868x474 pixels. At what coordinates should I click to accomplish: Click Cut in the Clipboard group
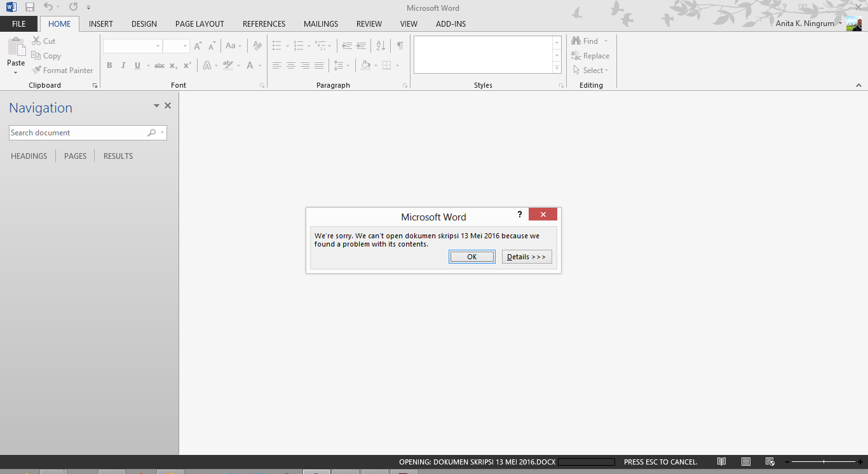(x=44, y=41)
